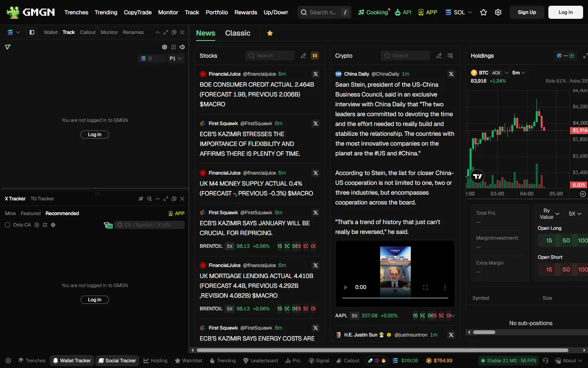This screenshot has width=588, height=368.
Task: Click Log in button in Track panel
Action: pyautogui.click(x=95, y=135)
